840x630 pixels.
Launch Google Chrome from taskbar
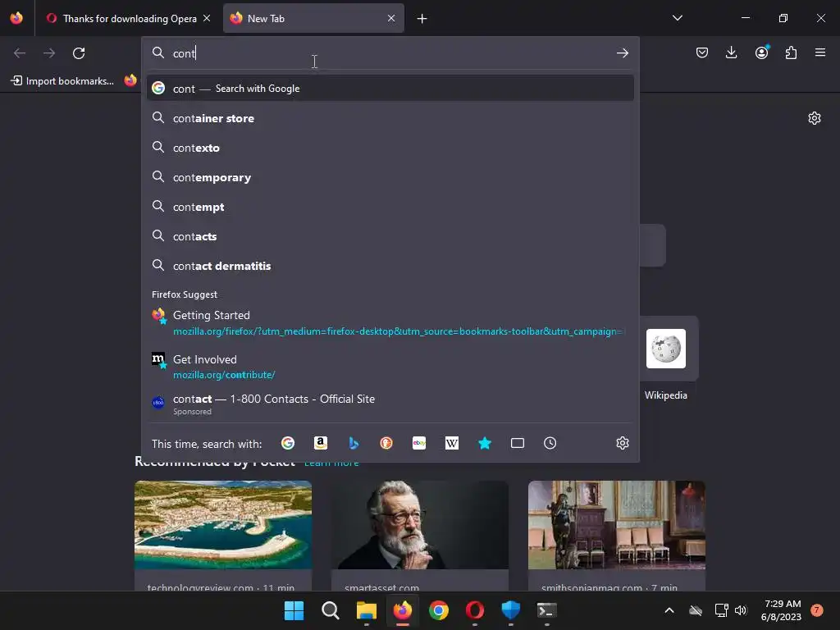pos(439,610)
